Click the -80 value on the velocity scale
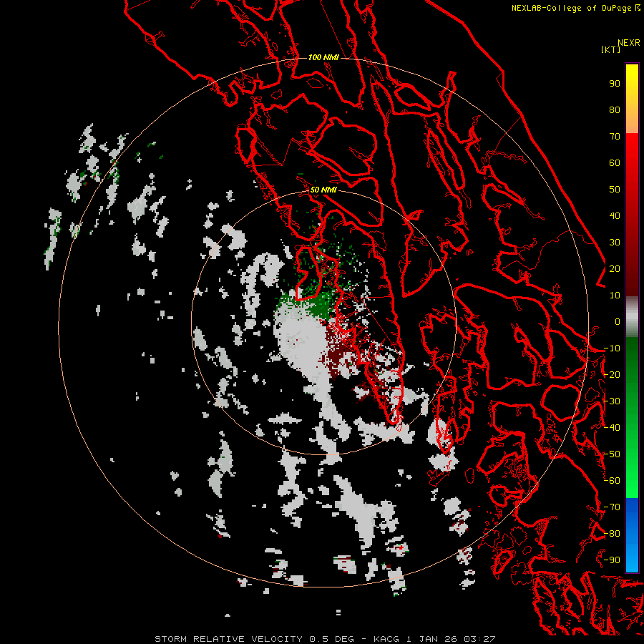The image size is (644, 644). [612, 534]
